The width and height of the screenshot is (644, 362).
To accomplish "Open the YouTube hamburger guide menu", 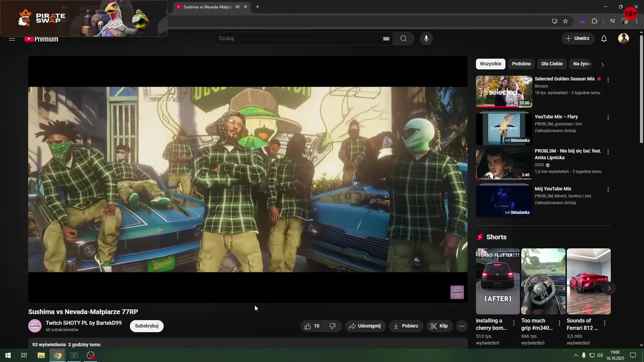I will [12, 39].
